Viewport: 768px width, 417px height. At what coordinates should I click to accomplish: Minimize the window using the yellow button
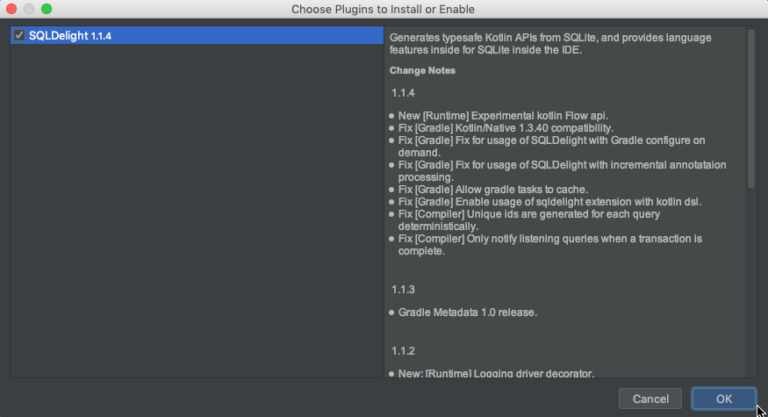pyautogui.click(x=29, y=9)
